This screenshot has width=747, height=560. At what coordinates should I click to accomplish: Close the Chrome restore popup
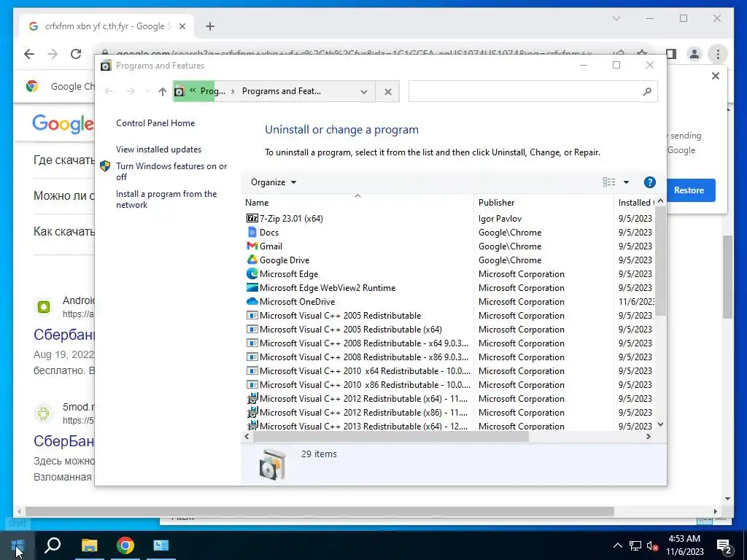point(715,76)
